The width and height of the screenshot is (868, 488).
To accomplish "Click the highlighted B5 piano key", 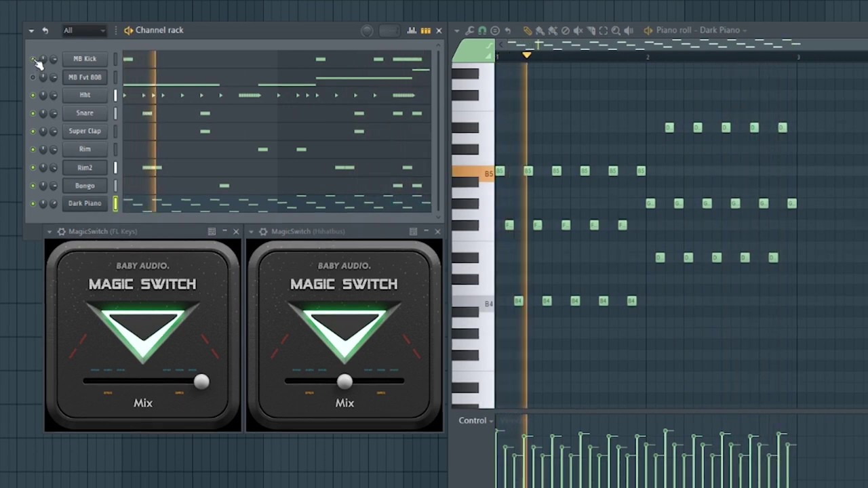I will [x=473, y=173].
